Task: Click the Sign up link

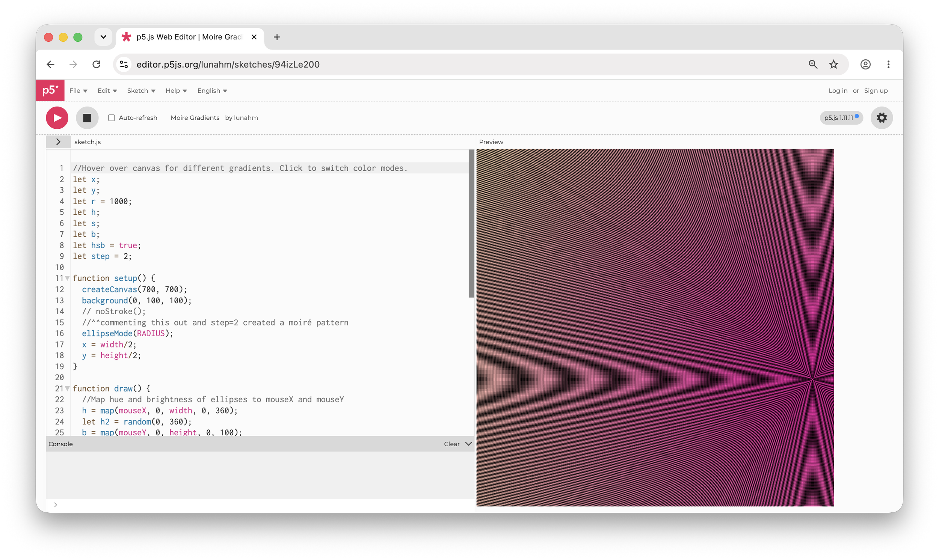Action: tap(875, 90)
